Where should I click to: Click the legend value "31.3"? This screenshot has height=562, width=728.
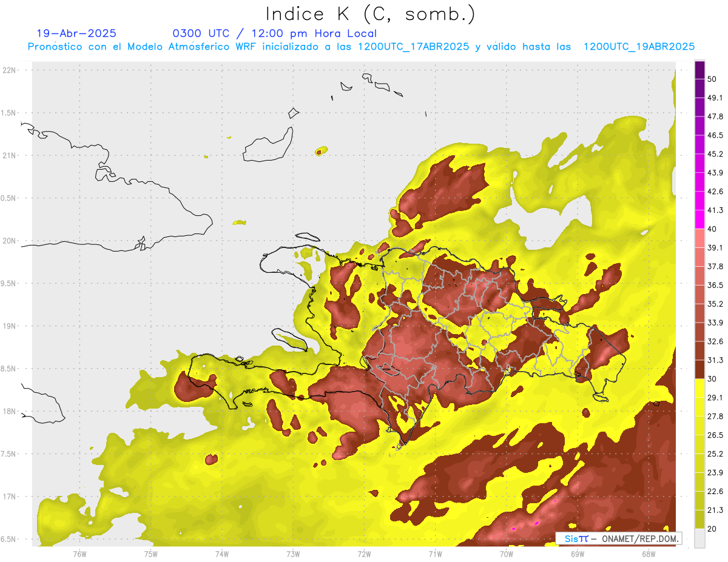(715, 360)
